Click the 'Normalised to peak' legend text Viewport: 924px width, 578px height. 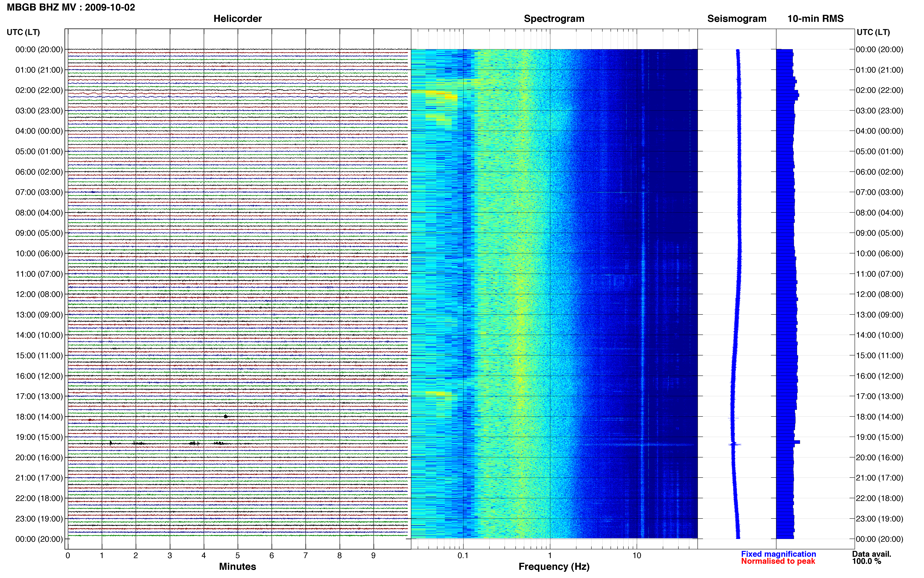coord(778,561)
